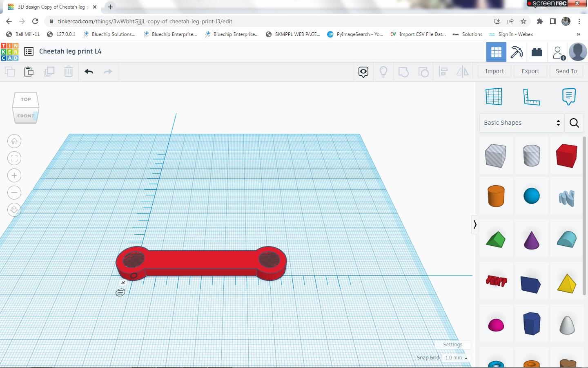This screenshot has height=368, width=588.
Task: Select the green Roof shape
Action: (x=496, y=240)
